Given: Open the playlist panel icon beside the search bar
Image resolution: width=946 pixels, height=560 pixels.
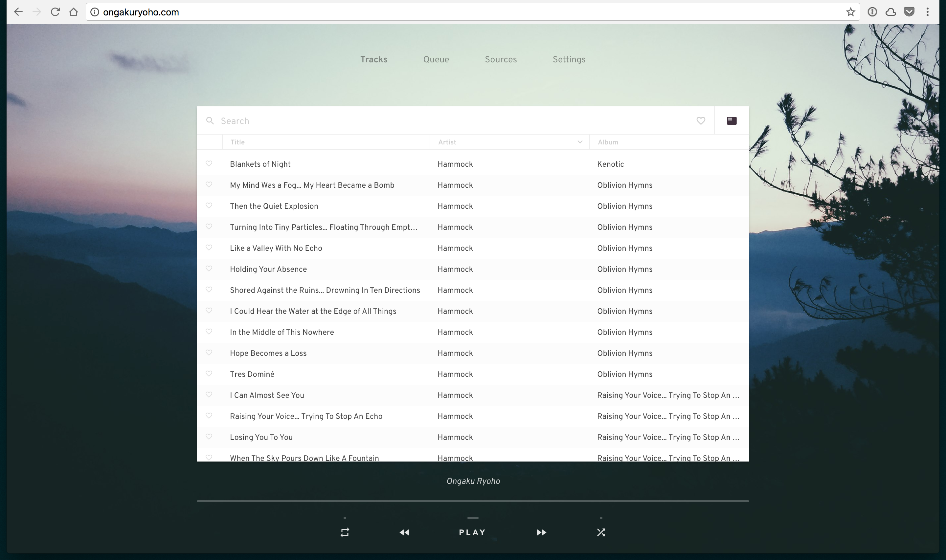Looking at the screenshot, I should (732, 120).
